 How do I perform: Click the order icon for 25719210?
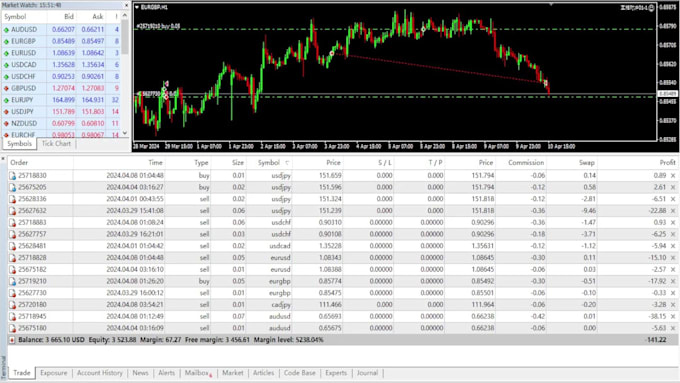pos(12,281)
